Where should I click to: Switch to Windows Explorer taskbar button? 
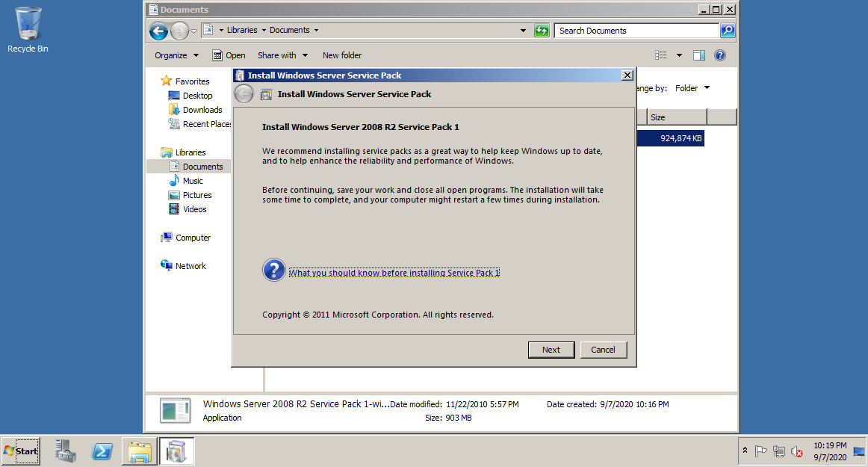140,451
